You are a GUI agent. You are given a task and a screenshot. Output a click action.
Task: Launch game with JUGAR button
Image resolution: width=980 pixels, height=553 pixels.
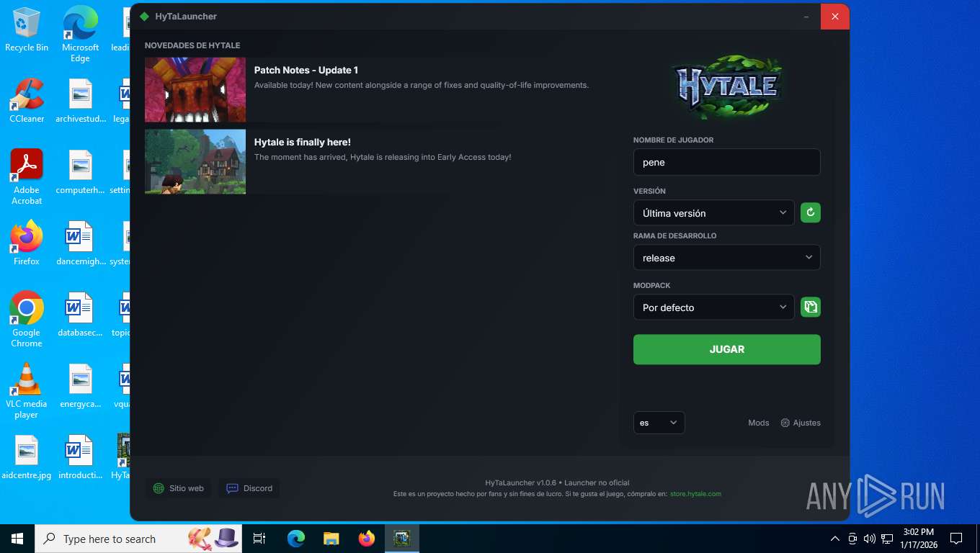[726, 349]
